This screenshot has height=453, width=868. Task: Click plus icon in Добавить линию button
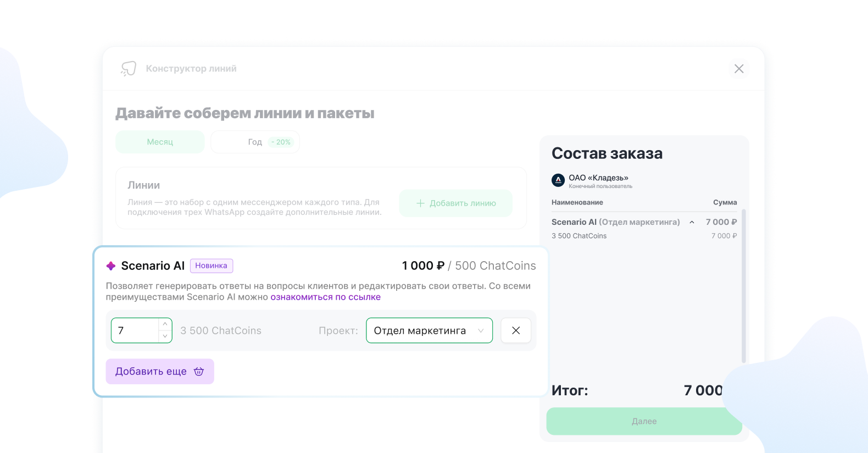(x=420, y=203)
